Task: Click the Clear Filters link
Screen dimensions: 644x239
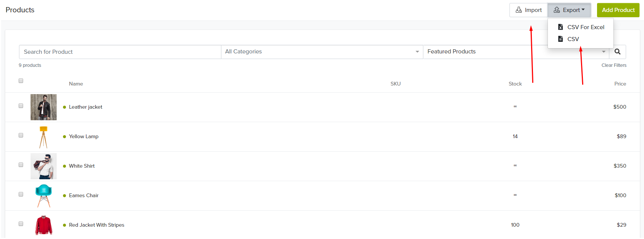Action: (x=614, y=65)
